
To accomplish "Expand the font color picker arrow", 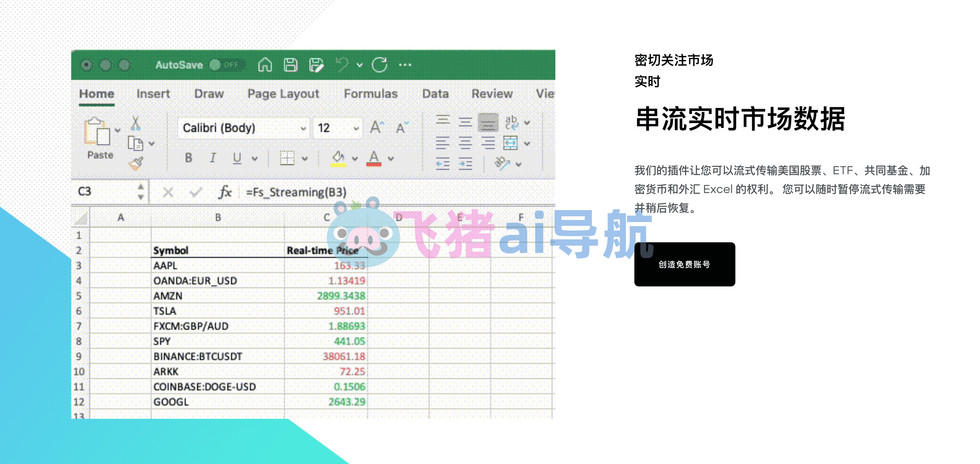I will (391, 158).
